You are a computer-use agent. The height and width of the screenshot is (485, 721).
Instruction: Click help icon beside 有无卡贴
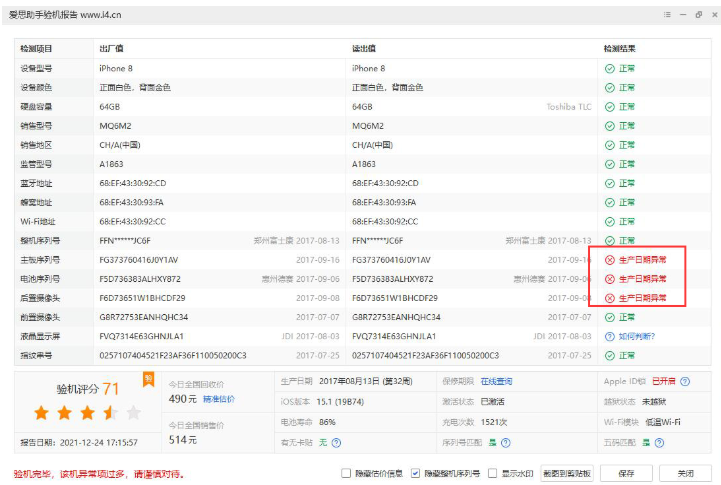click(x=336, y=443)
